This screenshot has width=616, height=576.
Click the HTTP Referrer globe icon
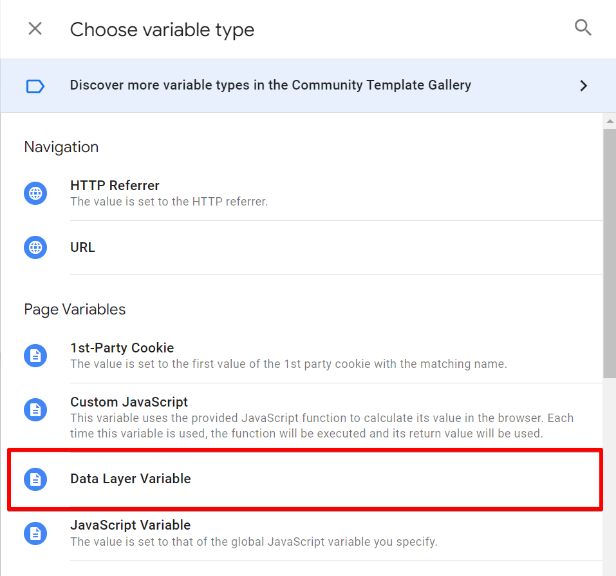pos(36,193)
